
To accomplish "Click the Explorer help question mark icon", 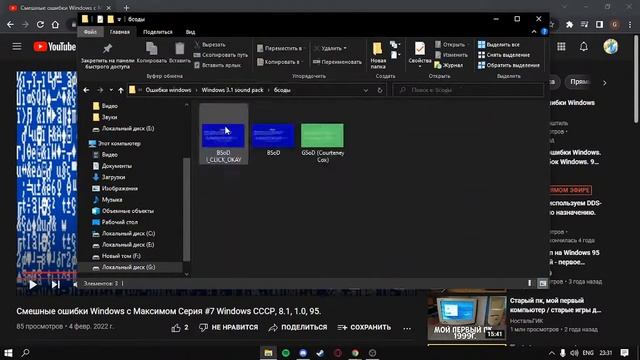I will tap(544, 32).
